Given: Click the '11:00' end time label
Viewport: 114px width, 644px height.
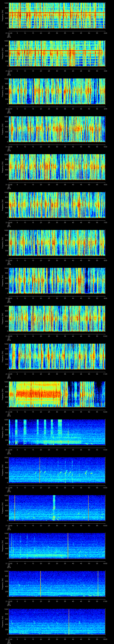Looking at the screenshot, I should click(x=105, y=374).
